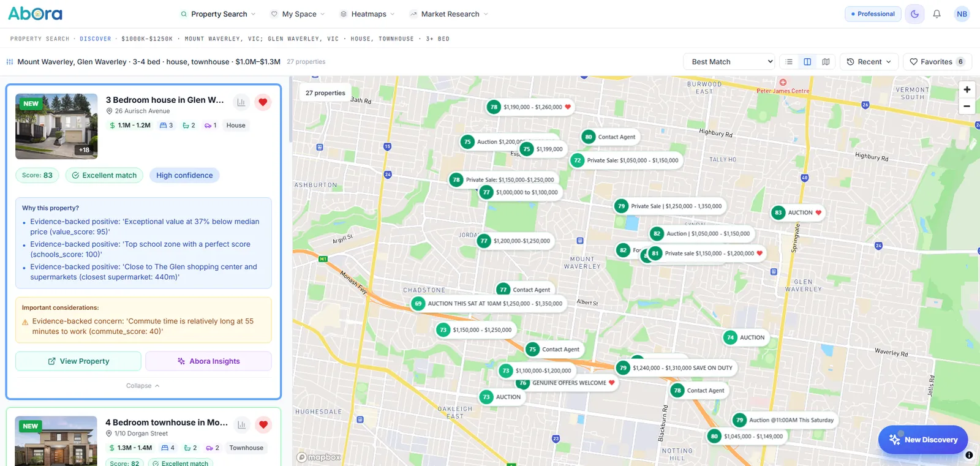Open stats chart for 1/10 Dorgan Street
Image resolution: width=980 pixels, height=466 pixels.
coord(242,425)
